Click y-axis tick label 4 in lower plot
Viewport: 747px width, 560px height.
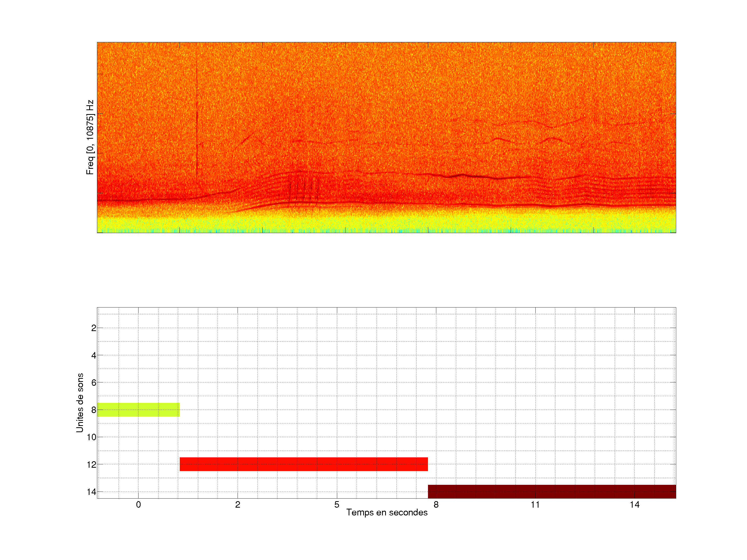(94, 355)
